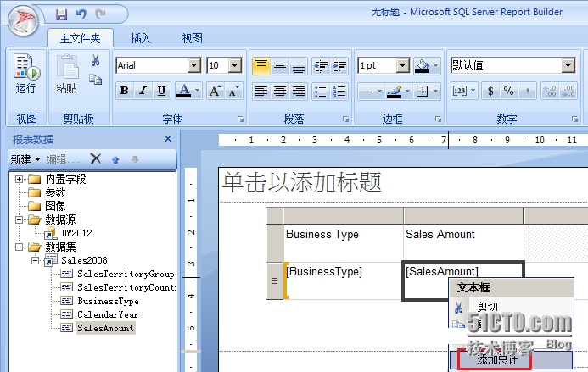Increase decimal places

point(550,91)
